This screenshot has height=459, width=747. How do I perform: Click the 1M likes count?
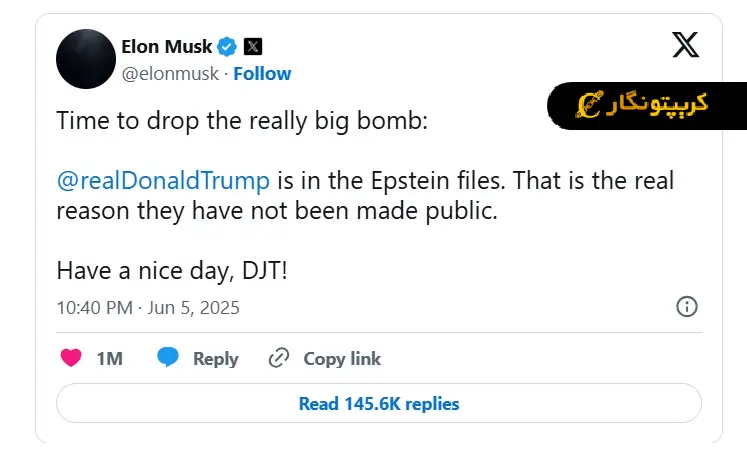point(109,358)
